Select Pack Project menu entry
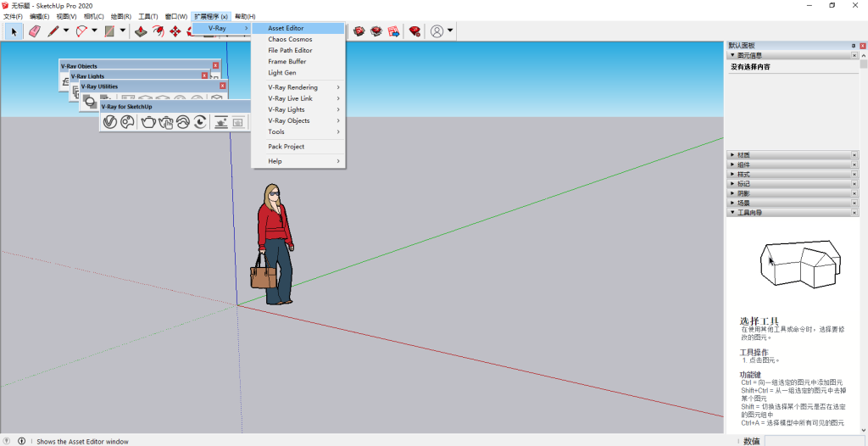Viewport: 868px width, 446px height. [x=287, y=147]
